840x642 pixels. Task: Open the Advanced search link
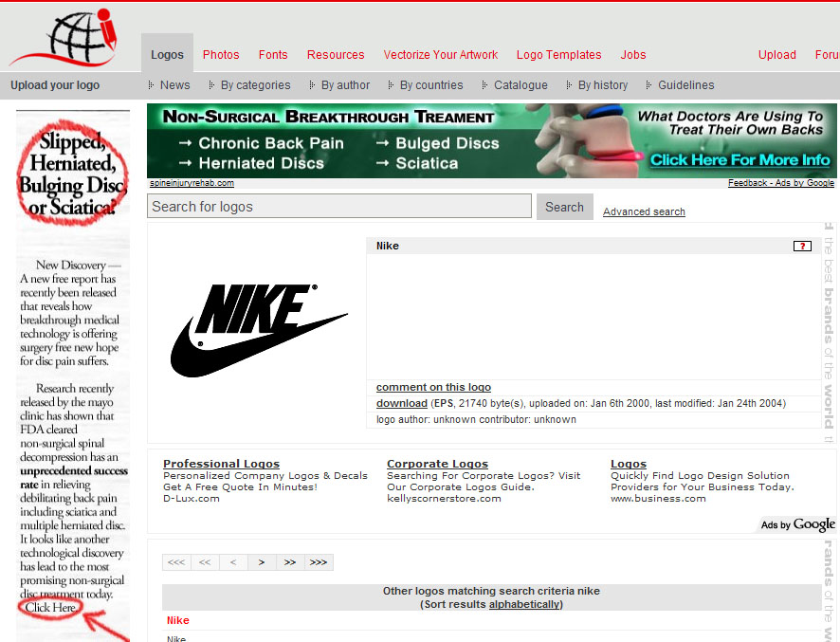pos(644,211)
